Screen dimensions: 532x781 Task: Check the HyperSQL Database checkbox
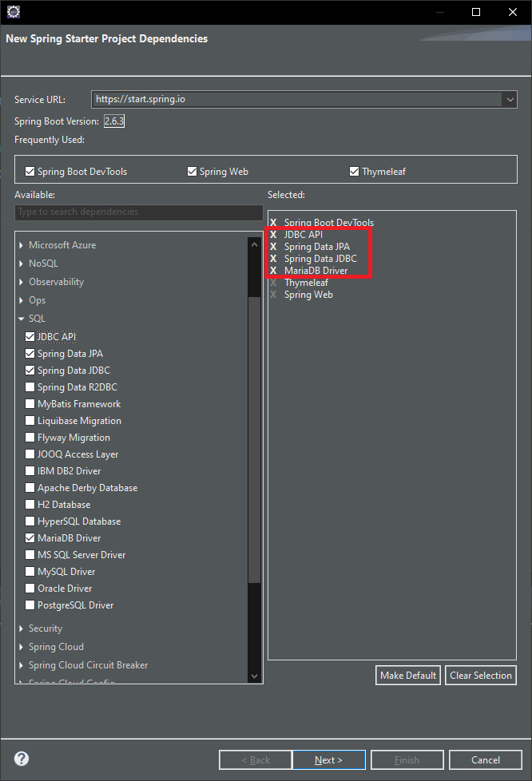pyautogui.click(x=30, y=521)
